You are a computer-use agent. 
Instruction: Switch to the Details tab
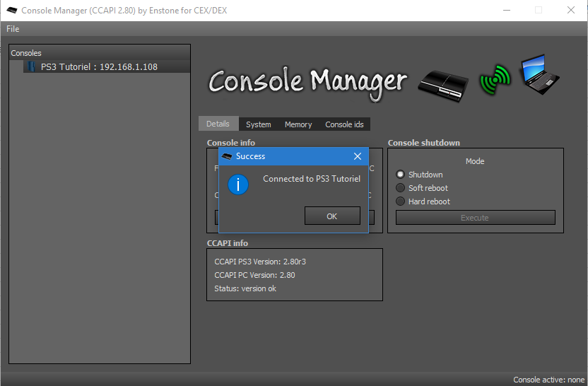218,124
